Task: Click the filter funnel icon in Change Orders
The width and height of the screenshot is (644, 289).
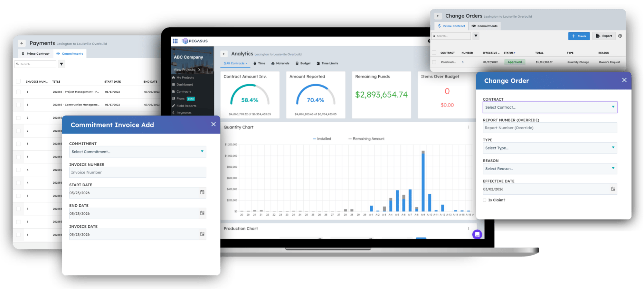Action: [x=476, y=36]
